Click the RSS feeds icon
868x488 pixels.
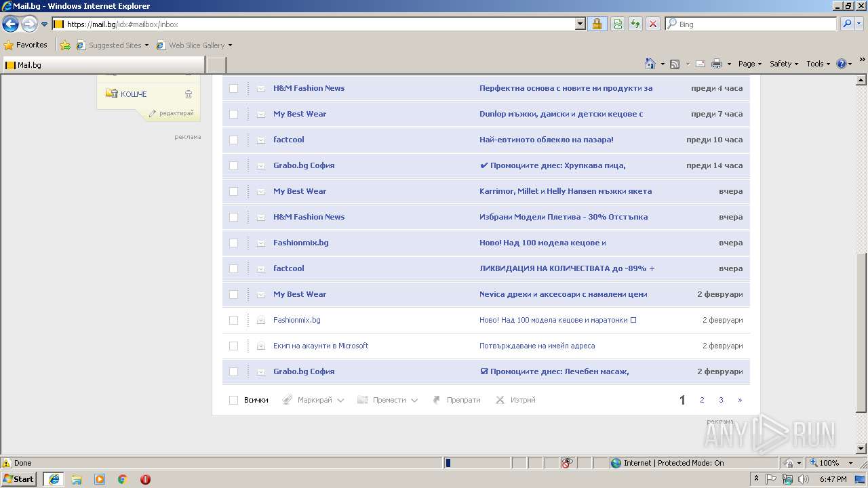[x=675, y=64]
